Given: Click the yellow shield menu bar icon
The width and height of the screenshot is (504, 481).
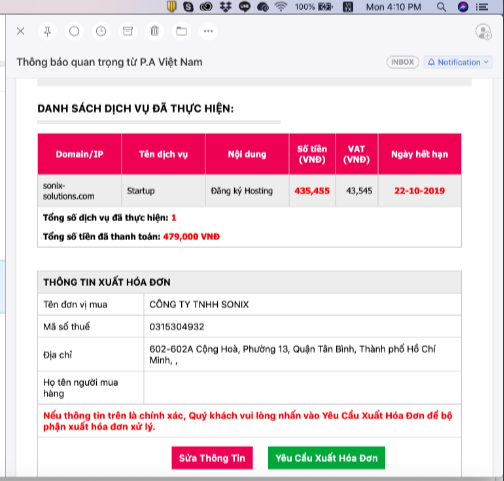Looking at the screenshot, I should coord(171,7).
